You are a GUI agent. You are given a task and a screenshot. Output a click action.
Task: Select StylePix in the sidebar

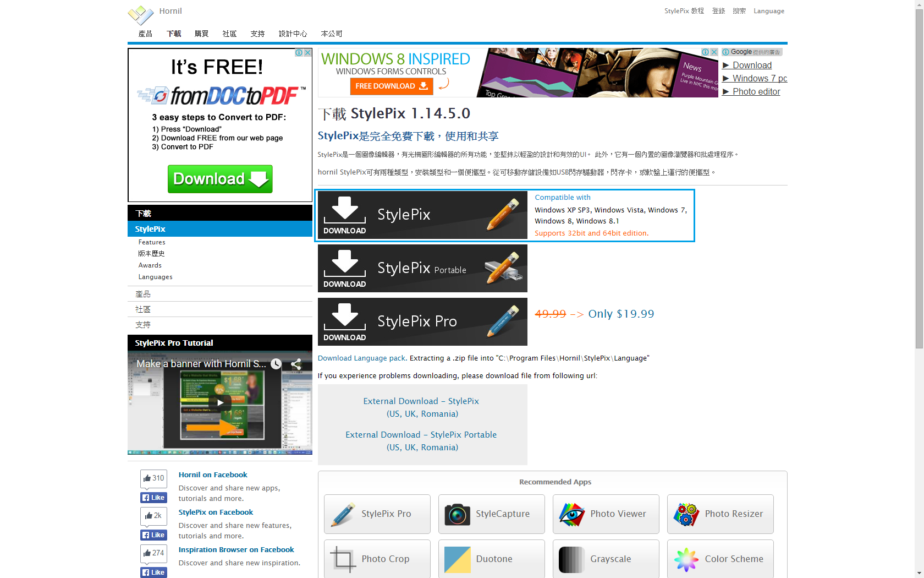[x=220, y=229]
